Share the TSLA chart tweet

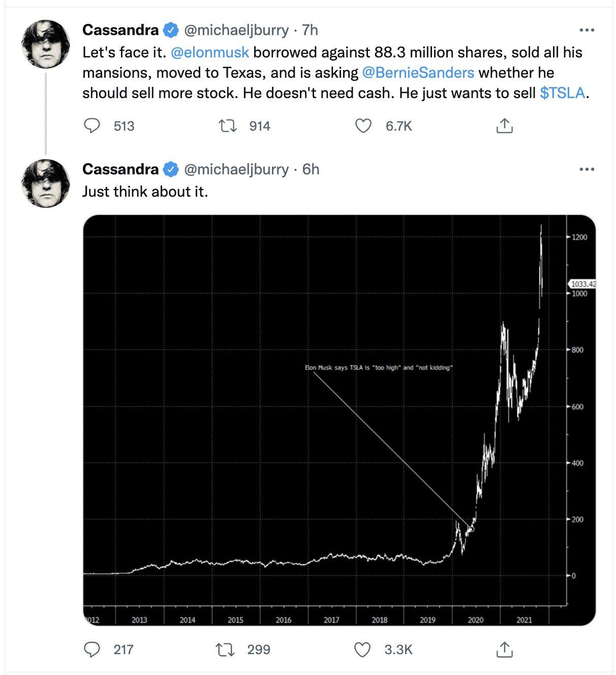(504, 649)
